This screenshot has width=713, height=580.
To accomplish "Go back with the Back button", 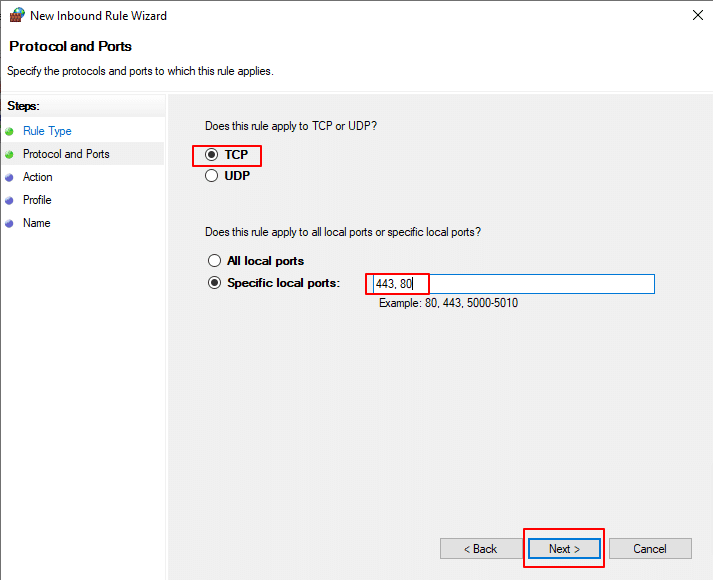I will tap(480, 549).
